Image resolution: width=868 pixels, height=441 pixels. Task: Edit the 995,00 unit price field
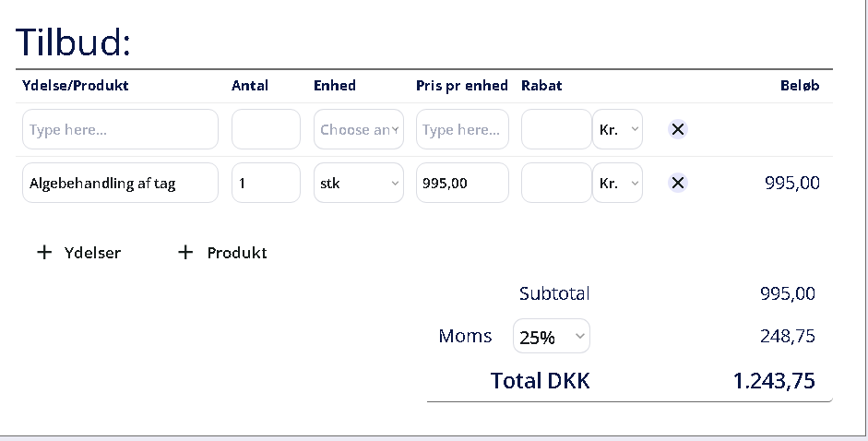click(x=462, y=183)
